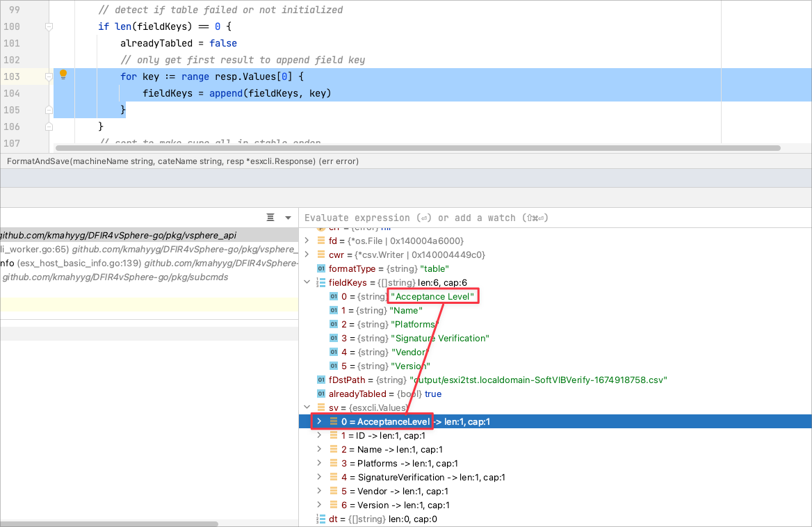Screen dimensions: 812x527
Task: Toggle code fold marker at line 100
Action: point(49,26)
